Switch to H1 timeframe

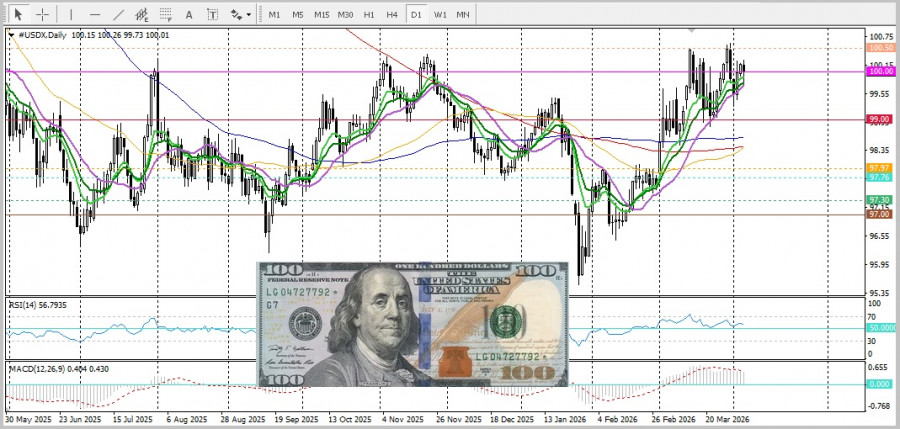coord(369,15)
